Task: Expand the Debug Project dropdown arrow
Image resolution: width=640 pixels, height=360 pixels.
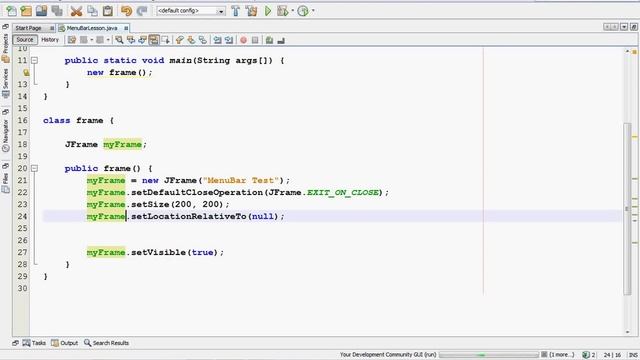Action: point(292,11)
